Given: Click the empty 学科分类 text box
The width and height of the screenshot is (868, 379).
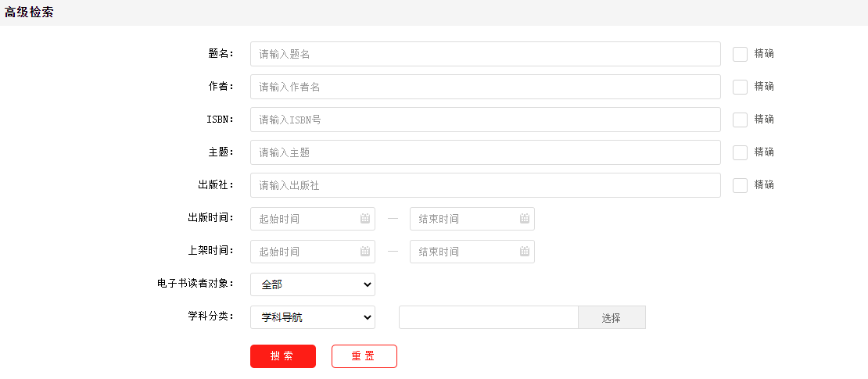Looking at the screenshot, I should point(488,317).
